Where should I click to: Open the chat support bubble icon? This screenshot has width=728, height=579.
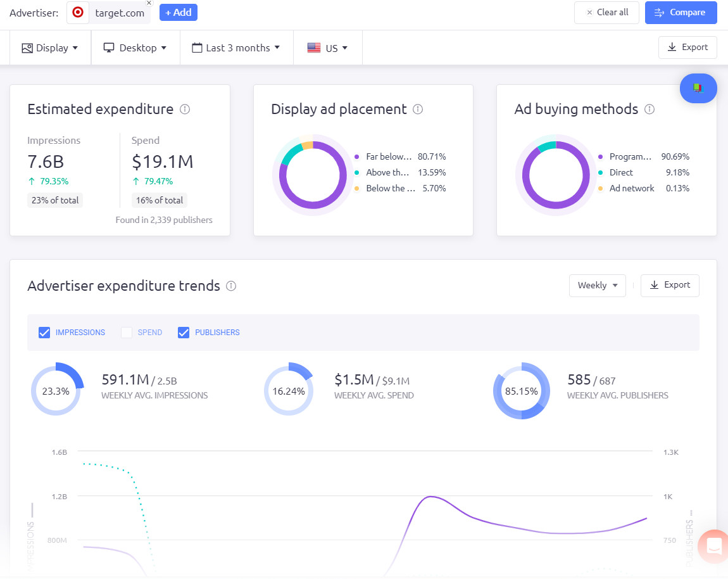tap(713, 546)
